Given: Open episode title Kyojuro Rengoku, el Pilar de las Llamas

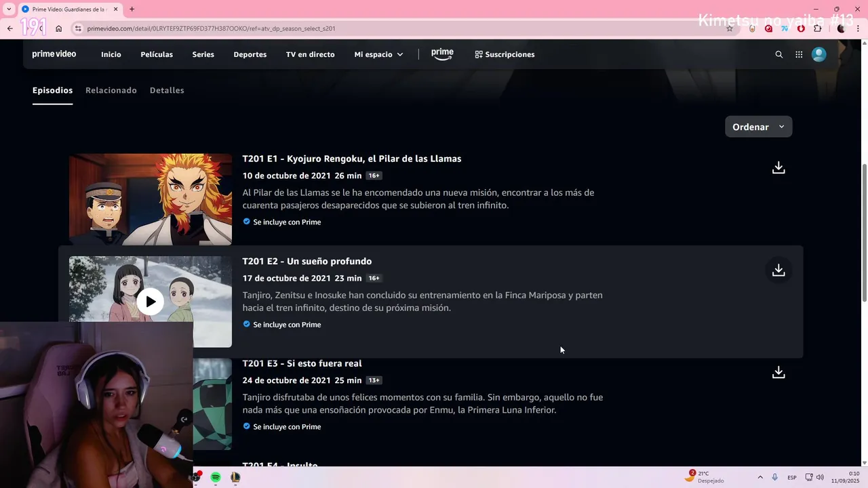Looking at the screenshot, I should [x=374, y=159].
